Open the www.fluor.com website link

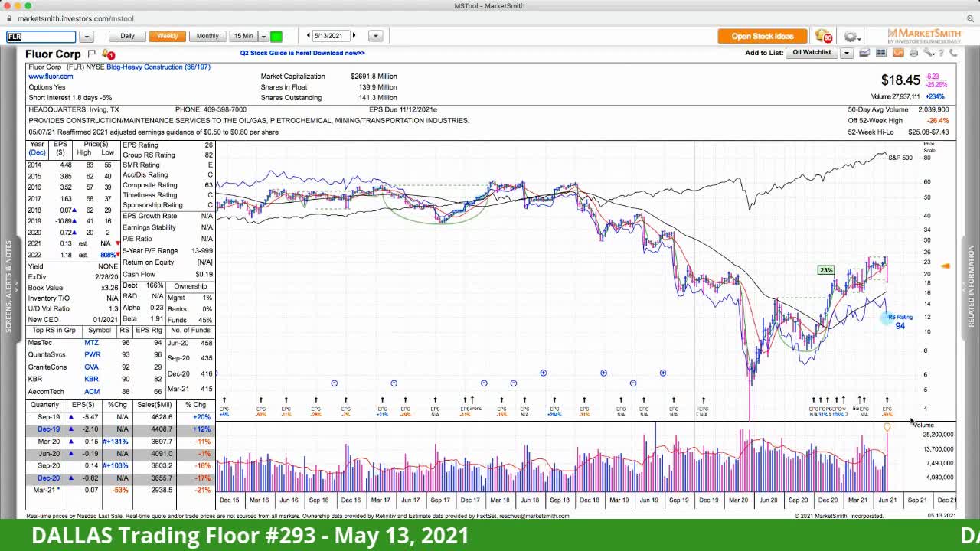(51, 77)
